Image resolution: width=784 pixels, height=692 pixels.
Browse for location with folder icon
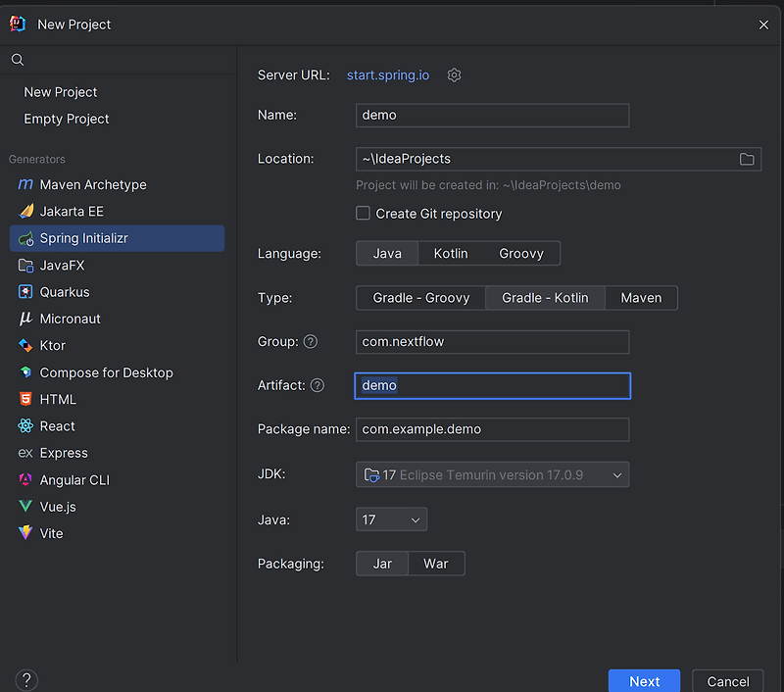pyautogui.click(x=747, y=159)
